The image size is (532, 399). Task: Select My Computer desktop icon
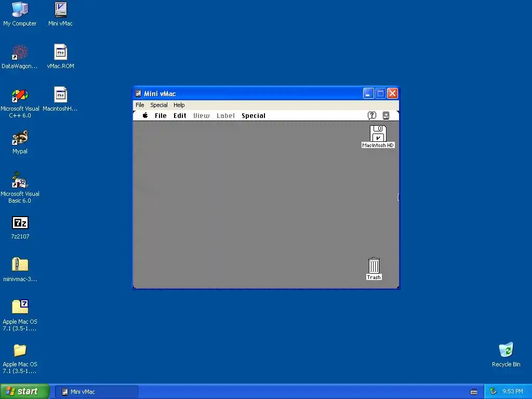click(x=20, y=14)
